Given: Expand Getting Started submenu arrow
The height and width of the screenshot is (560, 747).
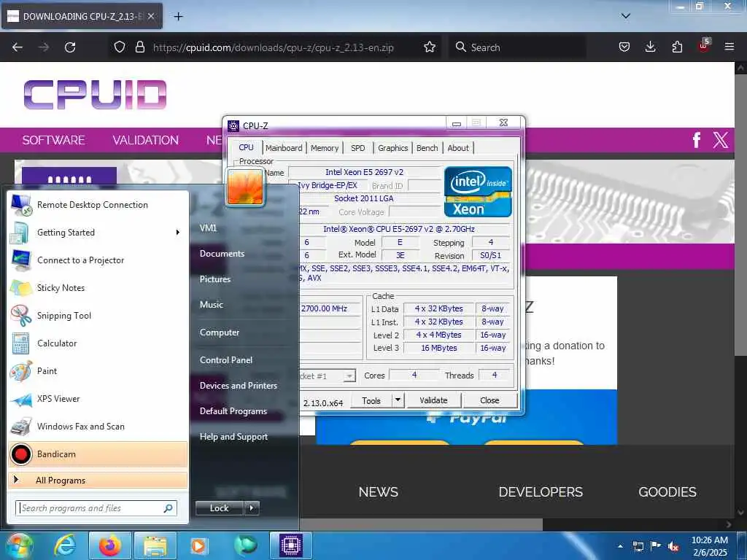Looking at the screenshot, I should pyautogui.click(x=178, y=233).
